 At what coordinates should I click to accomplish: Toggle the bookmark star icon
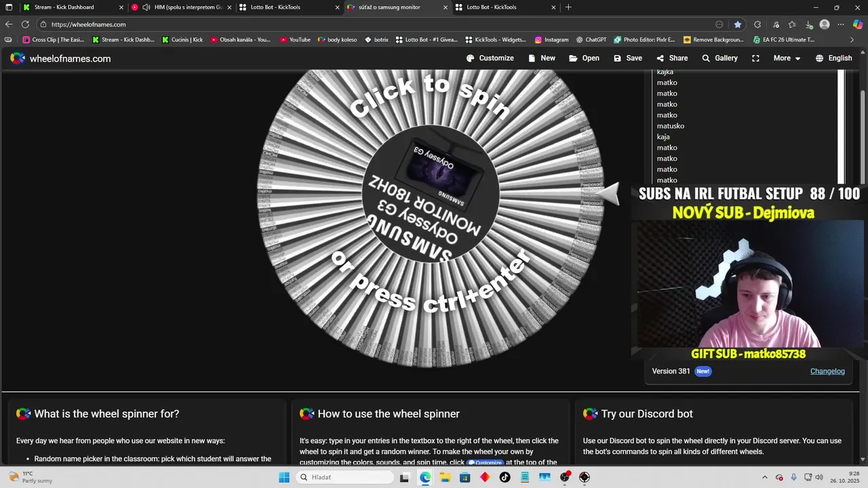coord(738,24)
